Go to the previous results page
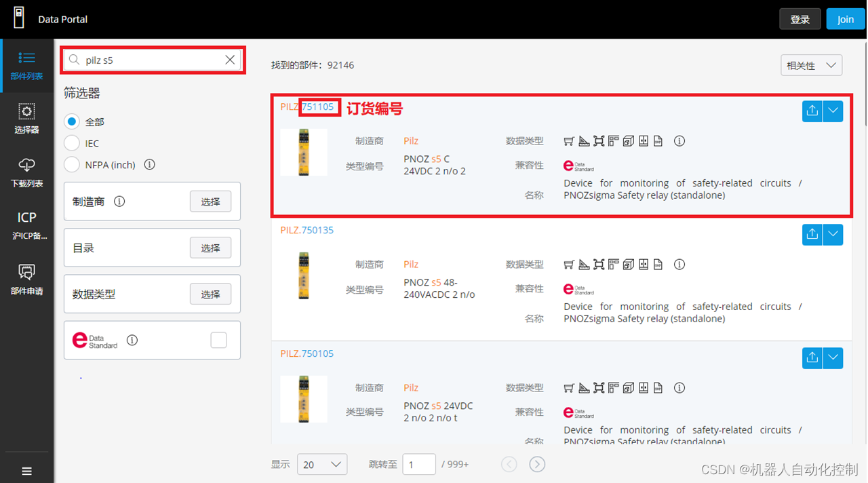 tap(509, 464)
